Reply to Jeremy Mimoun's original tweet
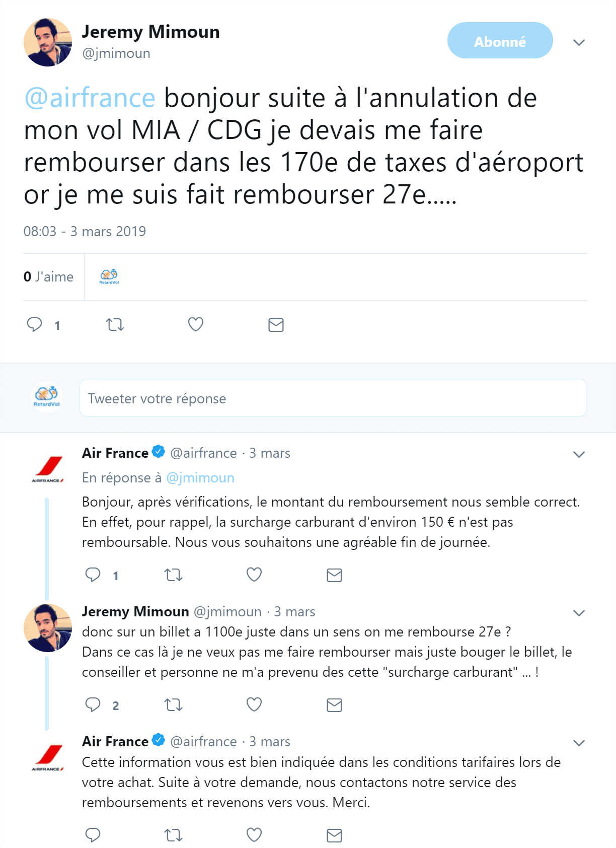Image resolution: width=616 pixels, height=848 pixels. click(34, 325)
